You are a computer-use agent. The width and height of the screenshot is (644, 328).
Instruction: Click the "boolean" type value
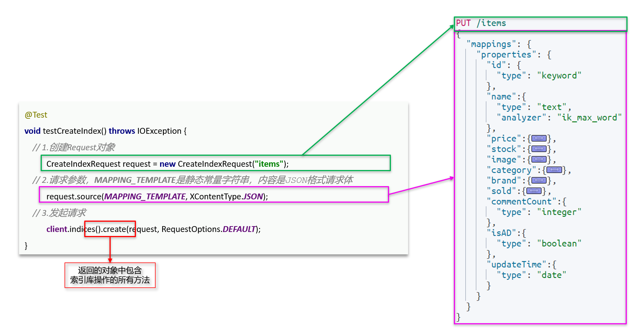559,244
